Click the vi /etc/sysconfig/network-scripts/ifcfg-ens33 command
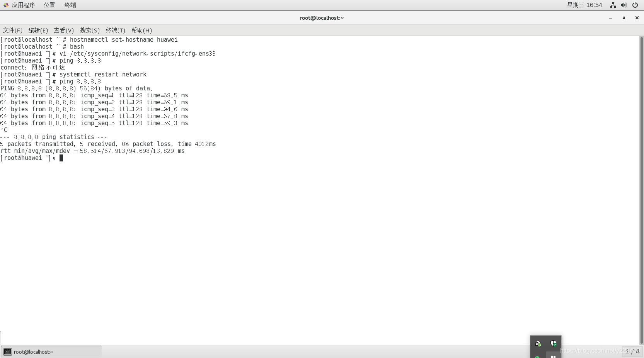The image size is (644, 358). point(138,54)
